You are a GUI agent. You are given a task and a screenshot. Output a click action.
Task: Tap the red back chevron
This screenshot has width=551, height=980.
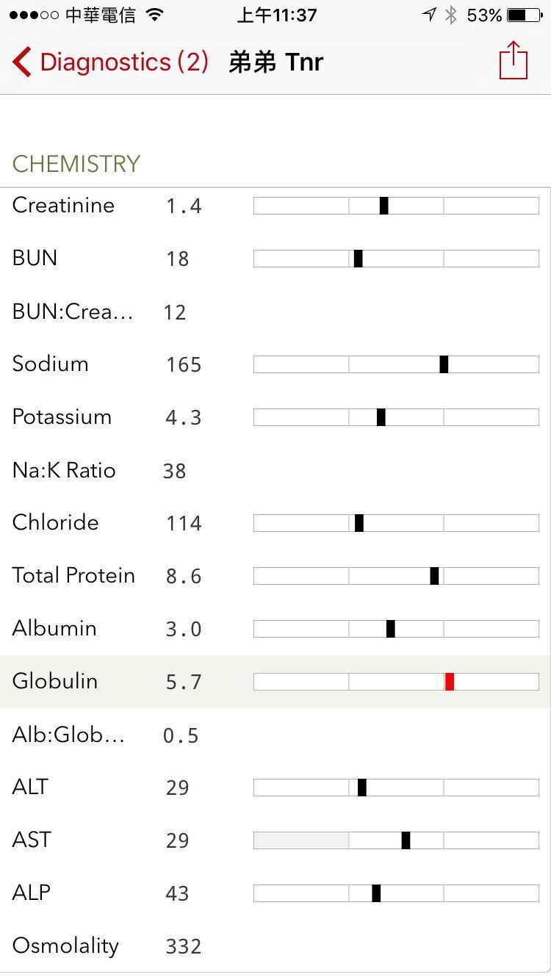22,62
